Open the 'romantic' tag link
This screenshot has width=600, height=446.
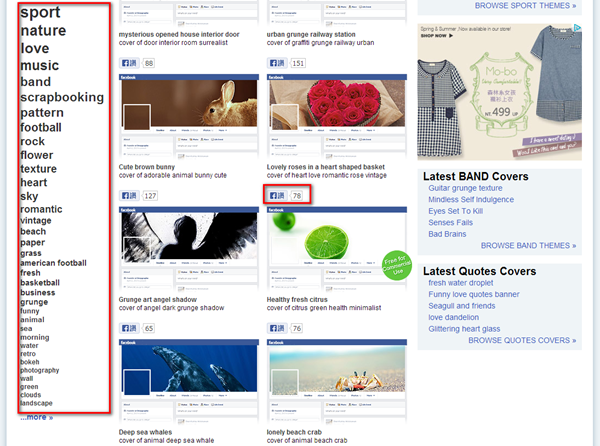coord(41,209)
